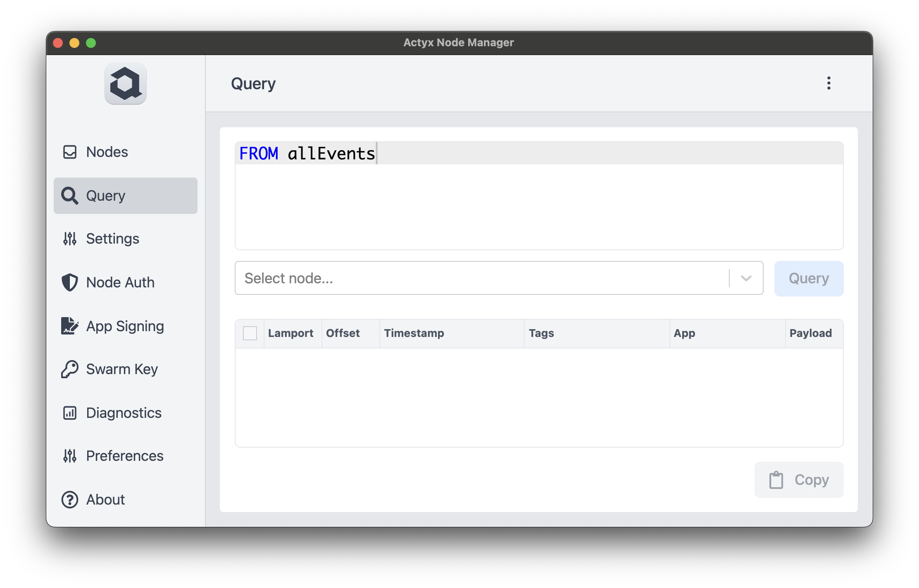Click the Copy results button
The height and width of the screenshot is (588, 919).
[x=799, y=480]
